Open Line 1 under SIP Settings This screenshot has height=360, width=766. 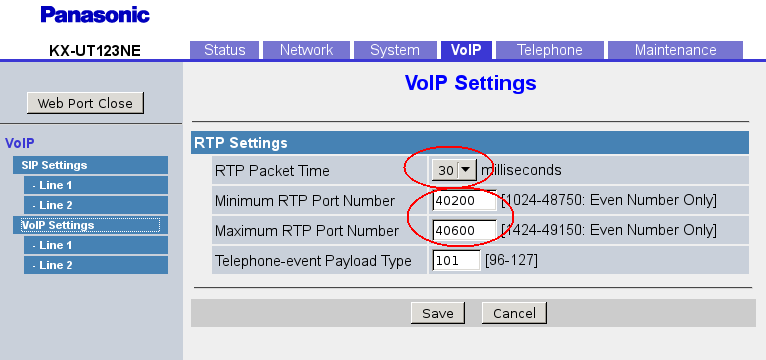pyautogui.click(x=96, y=185)
